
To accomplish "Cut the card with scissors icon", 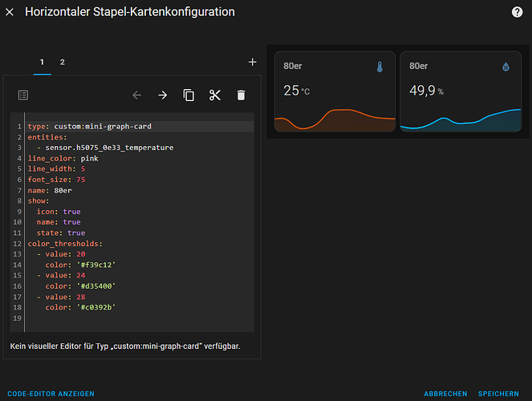I will point(214,95).
